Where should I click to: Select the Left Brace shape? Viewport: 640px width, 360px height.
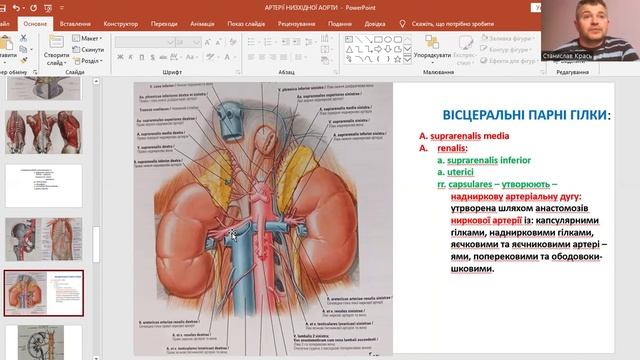click(x=378, y=59)
